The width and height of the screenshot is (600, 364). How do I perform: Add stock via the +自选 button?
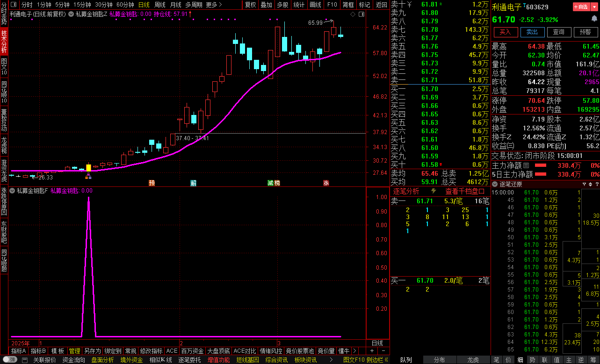[582, 7]
